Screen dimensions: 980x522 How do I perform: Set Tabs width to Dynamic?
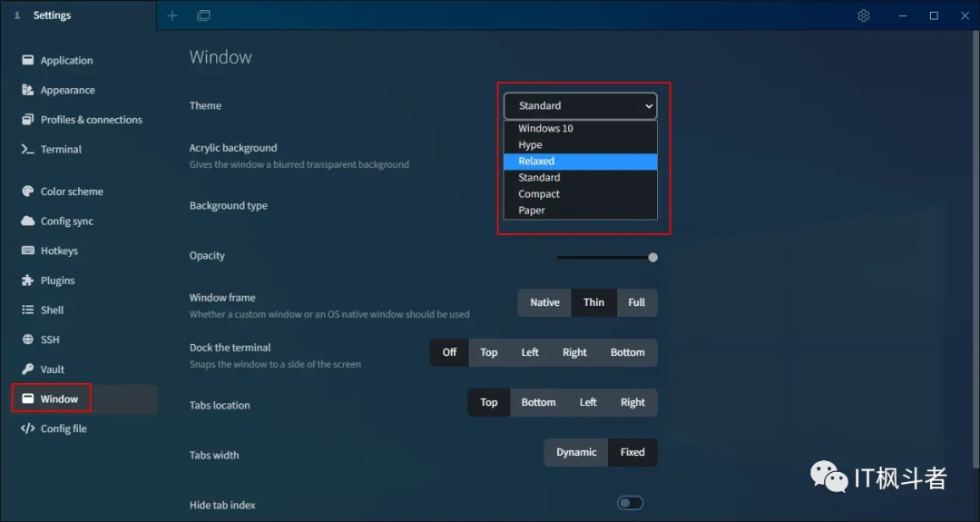click(576, 453)
